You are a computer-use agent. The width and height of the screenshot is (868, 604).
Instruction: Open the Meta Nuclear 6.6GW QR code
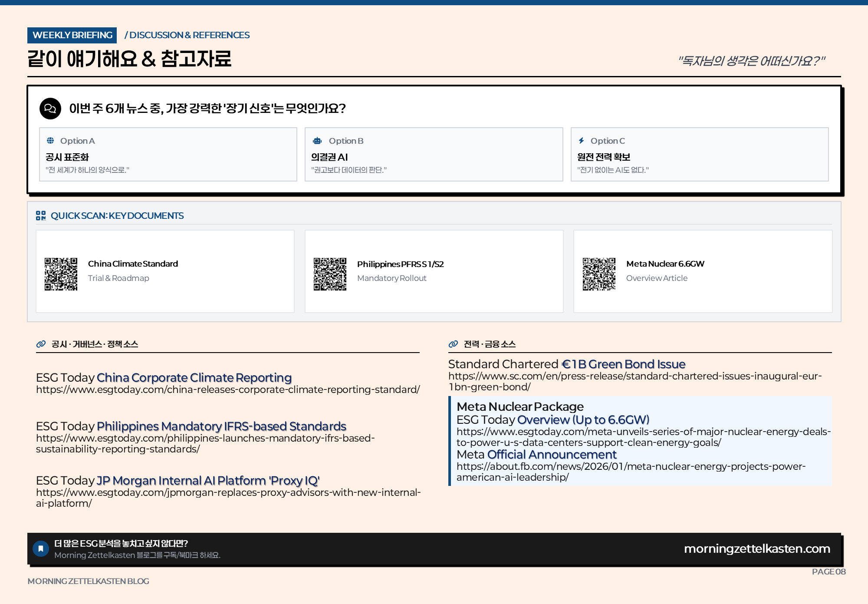599,274
